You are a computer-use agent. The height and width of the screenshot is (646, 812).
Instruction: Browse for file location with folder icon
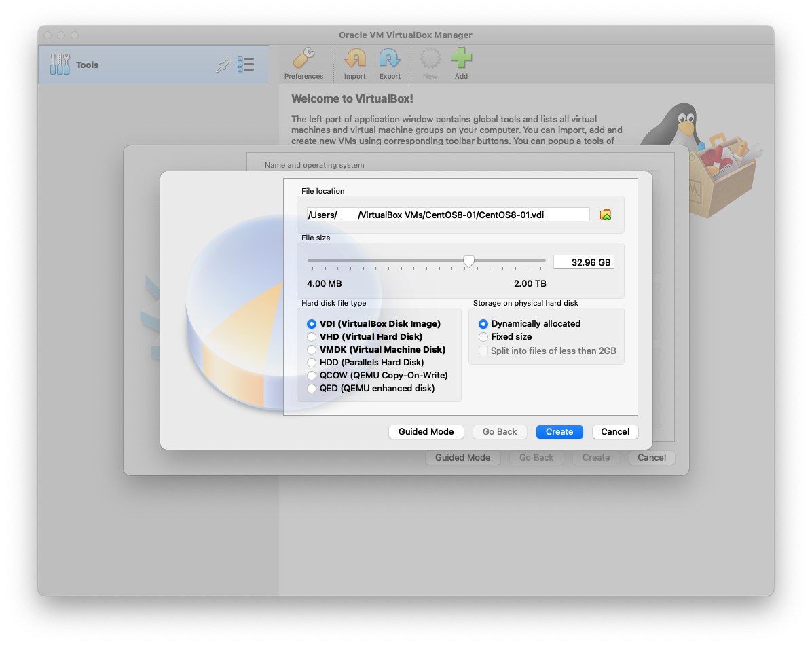[x=606, y=215]
